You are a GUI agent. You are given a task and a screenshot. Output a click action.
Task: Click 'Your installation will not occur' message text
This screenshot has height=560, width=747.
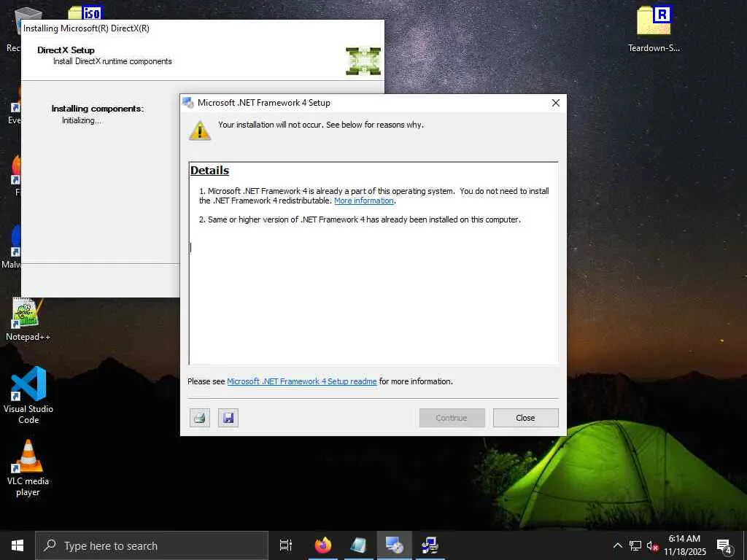(321, 125)
